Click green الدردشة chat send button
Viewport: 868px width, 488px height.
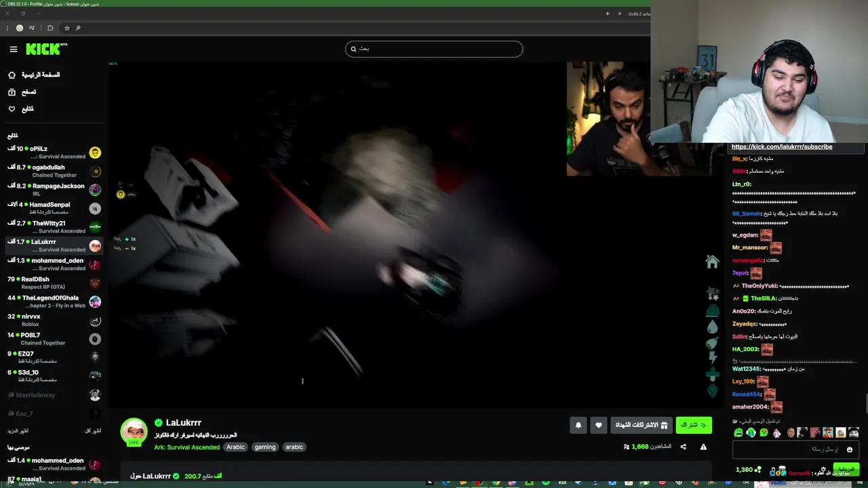tap(846, 469)
